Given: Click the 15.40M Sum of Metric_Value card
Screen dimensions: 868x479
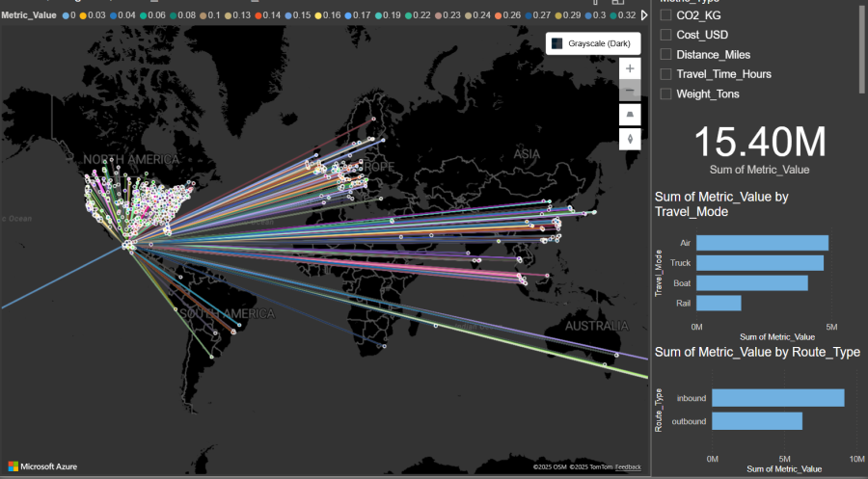Looking at the screenshot, I should tap(760, 149).
